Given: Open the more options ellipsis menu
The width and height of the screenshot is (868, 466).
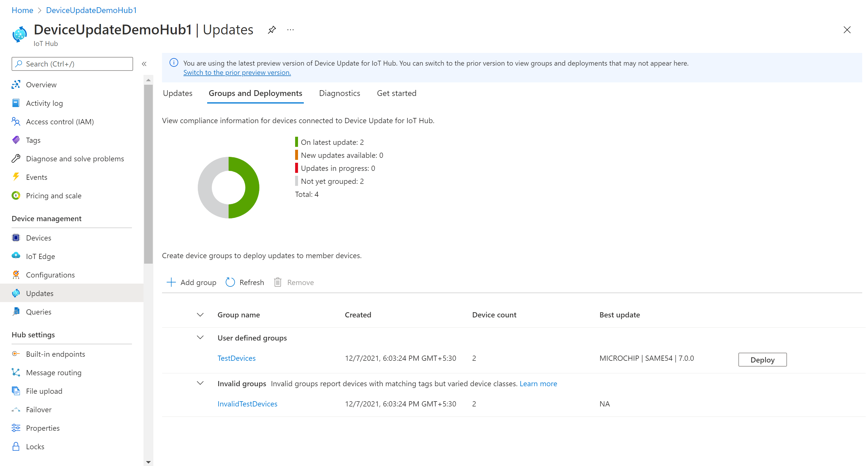Looking at the screenshot, I should click(290, 30).
